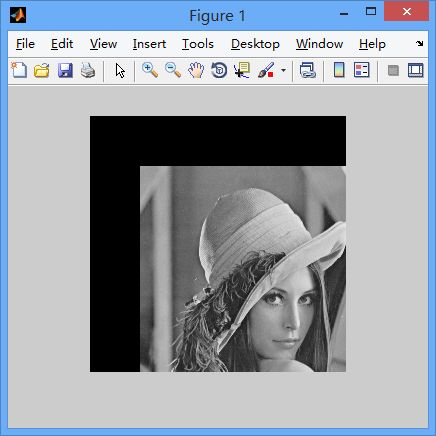Open the Brush color dropdown arrow
Image resolution: width=436 pixels, height=436 pixels.
pos(283,71)
